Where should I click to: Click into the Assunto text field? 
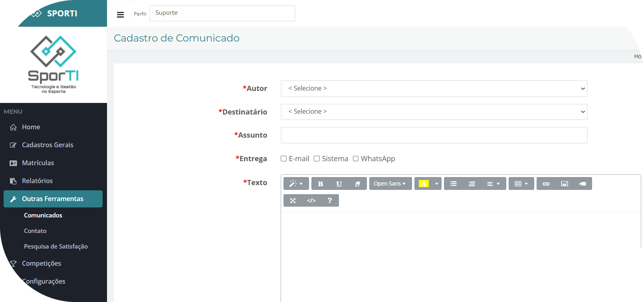click(x=434, y=135)
